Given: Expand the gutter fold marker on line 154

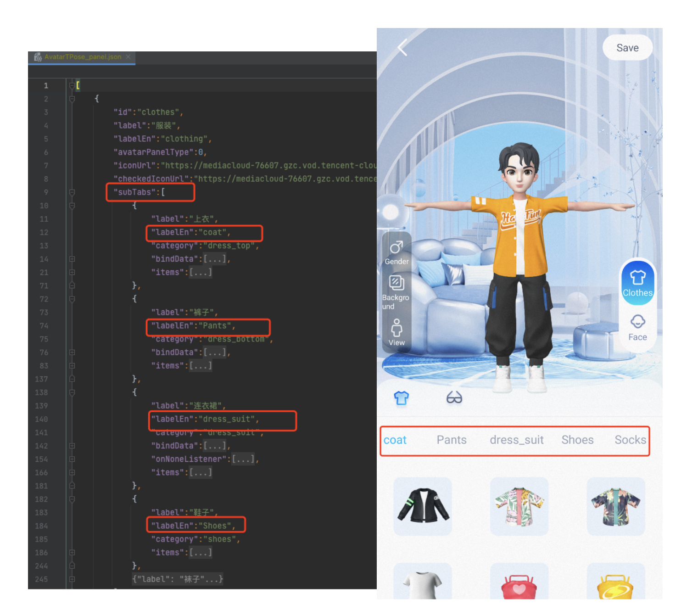Looking at the screenshot, I should [x=72, y=459].
